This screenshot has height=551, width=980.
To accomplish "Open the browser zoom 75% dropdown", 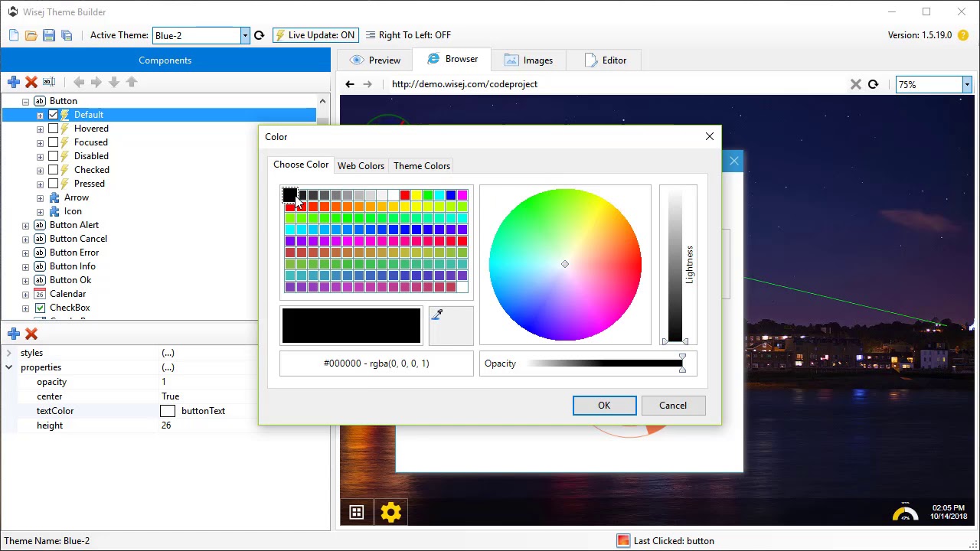I will point(967,84).
